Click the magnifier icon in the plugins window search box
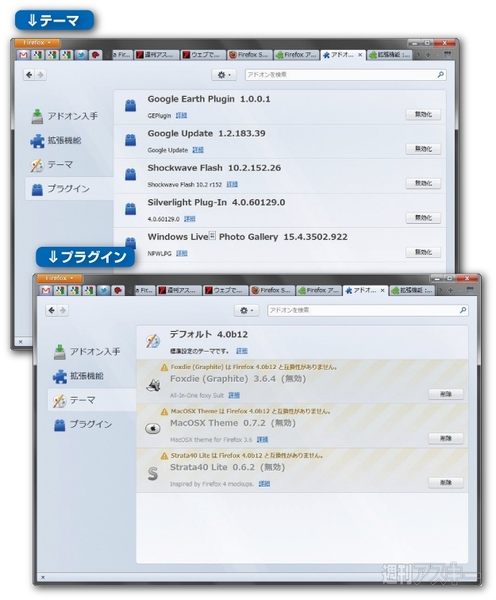 click(441, 75)
